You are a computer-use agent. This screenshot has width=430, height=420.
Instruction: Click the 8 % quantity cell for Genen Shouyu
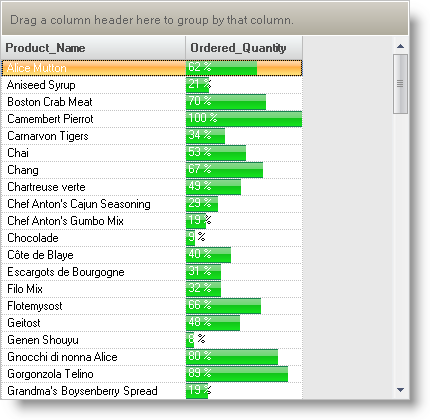click(x=244, y=340)
